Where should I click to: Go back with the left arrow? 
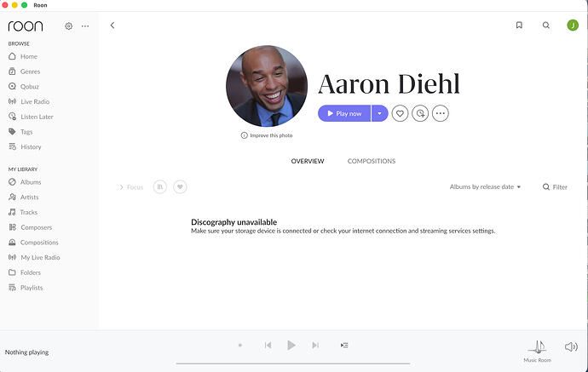click(112, 25)
